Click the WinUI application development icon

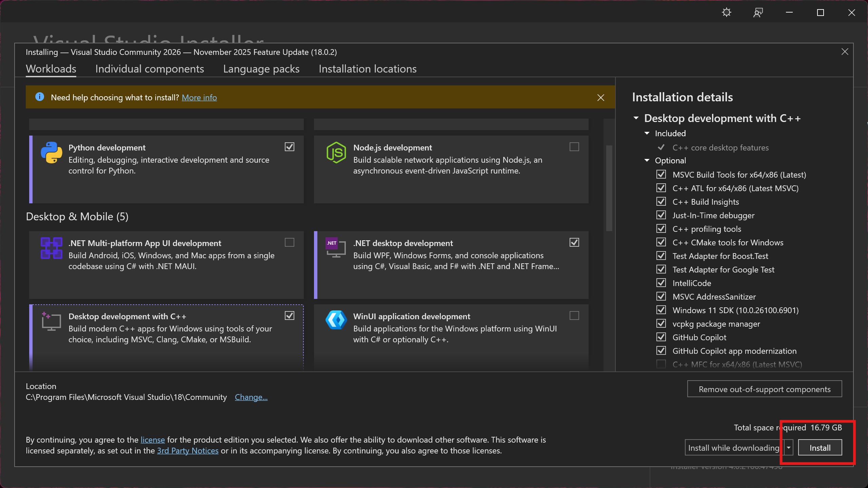point(336,320)
